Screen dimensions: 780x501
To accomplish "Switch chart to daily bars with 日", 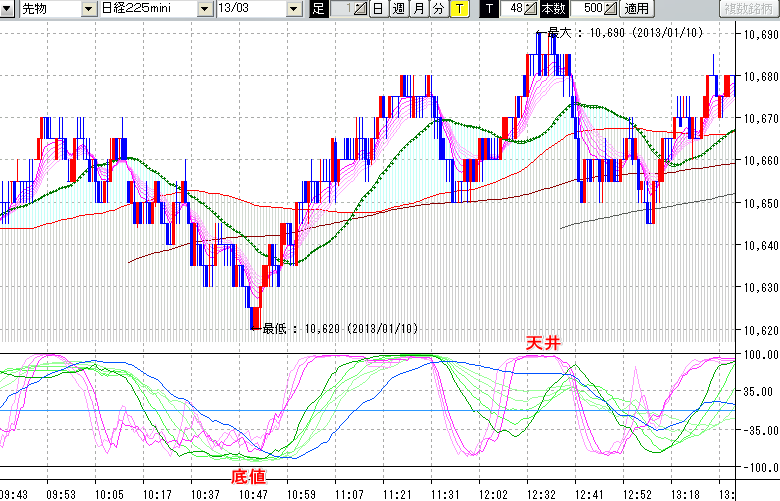I will (x=377, y=9).
